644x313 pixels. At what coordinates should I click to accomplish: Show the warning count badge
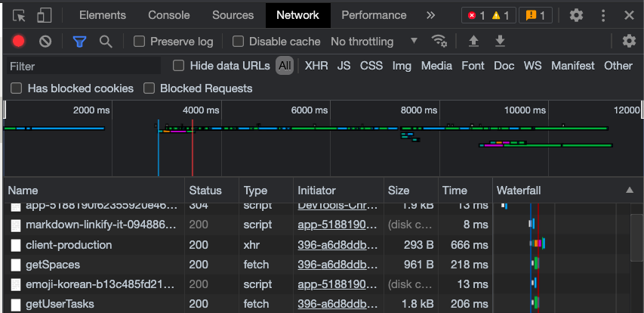(501, 16)
